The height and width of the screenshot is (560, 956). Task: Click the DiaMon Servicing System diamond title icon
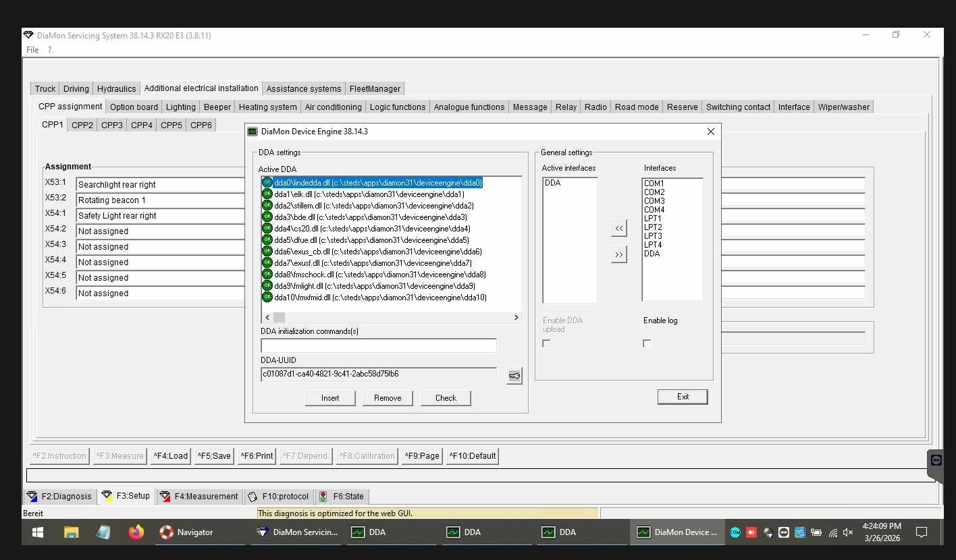click(28, 35)
